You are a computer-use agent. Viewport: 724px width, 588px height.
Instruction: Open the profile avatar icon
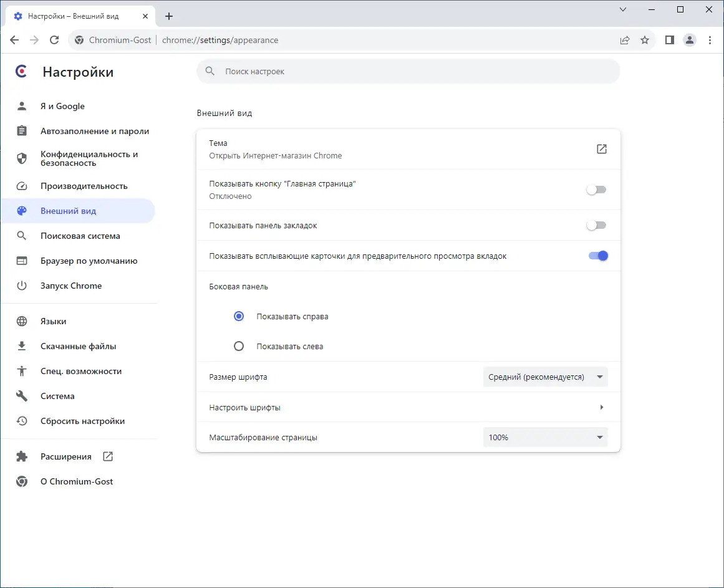point(690,40)
